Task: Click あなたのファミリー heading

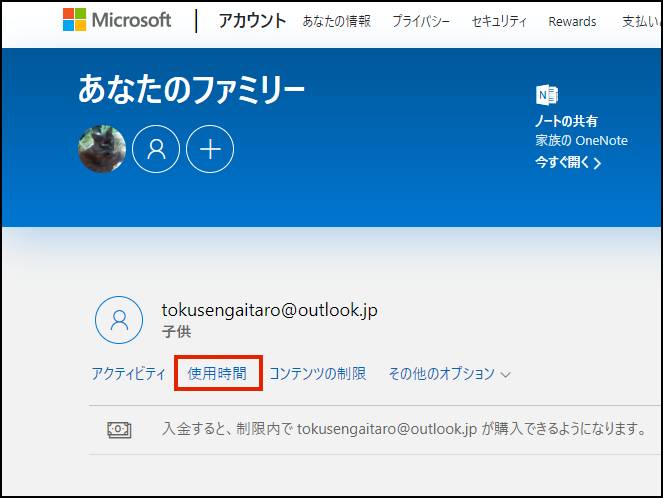Action: [x=192, y=89]
